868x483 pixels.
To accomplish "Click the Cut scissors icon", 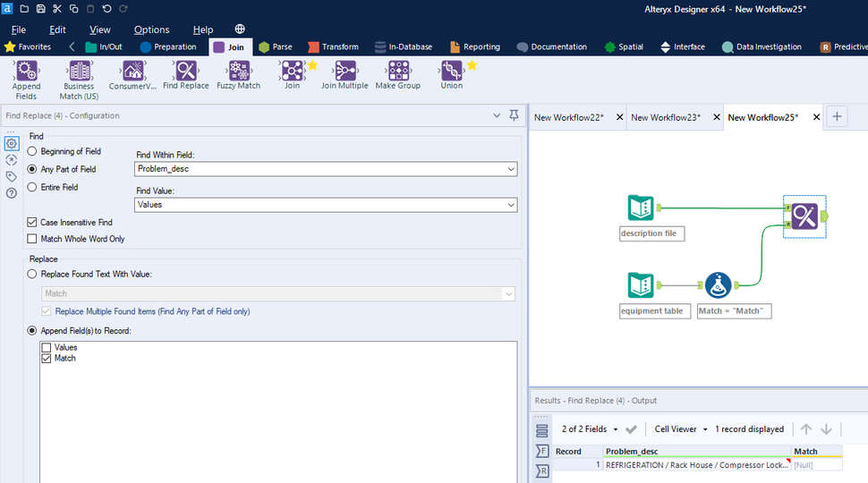I will [57, 9].
